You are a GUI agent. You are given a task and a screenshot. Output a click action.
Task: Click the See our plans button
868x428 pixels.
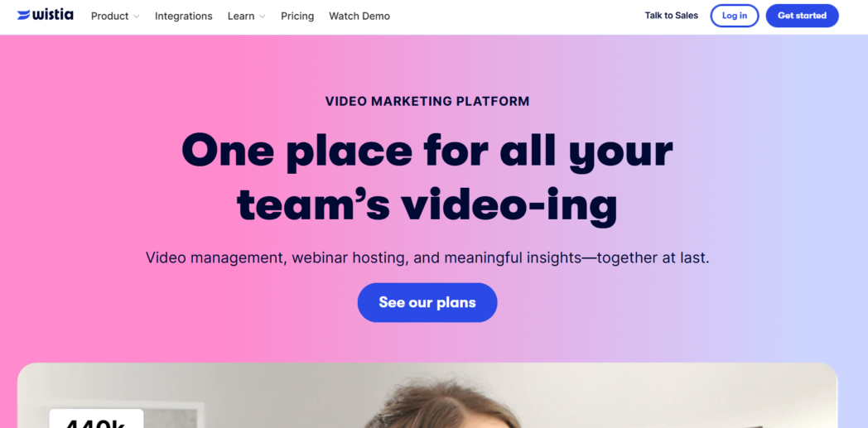(x=427, y=302)
